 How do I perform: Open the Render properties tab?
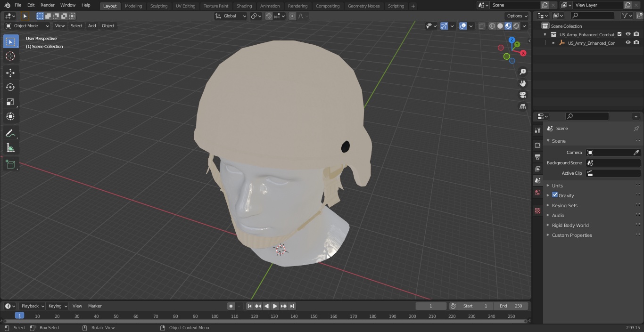(x=537, y=145)
